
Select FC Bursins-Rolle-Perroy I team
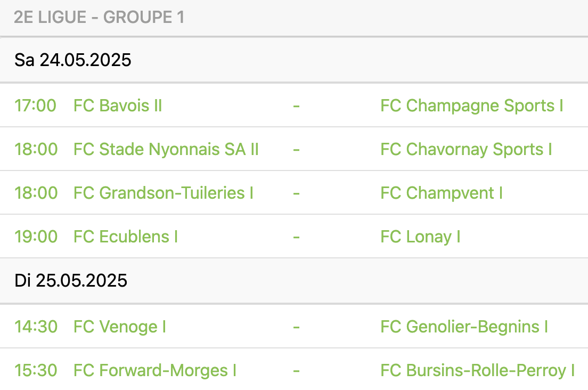pyautogui.click(x=477, y=370)
